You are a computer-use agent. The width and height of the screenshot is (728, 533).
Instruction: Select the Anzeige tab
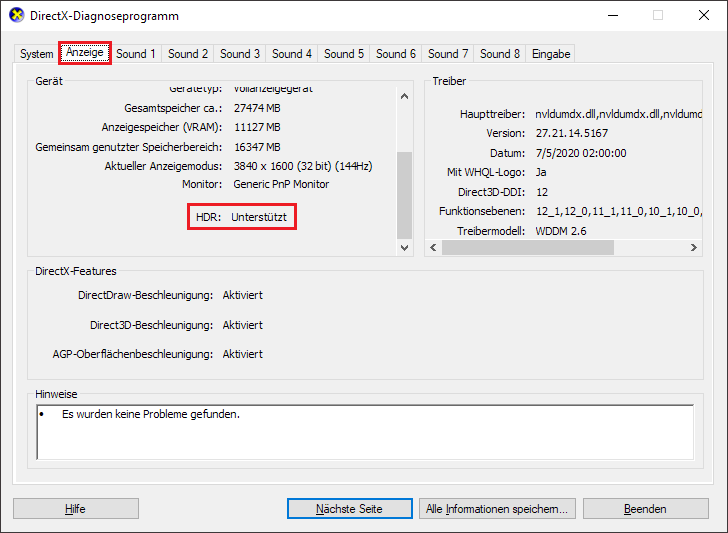(84, 52)
